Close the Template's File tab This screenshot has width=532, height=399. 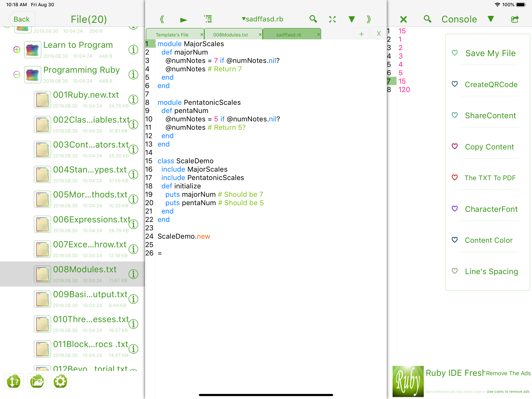point(202,35)
